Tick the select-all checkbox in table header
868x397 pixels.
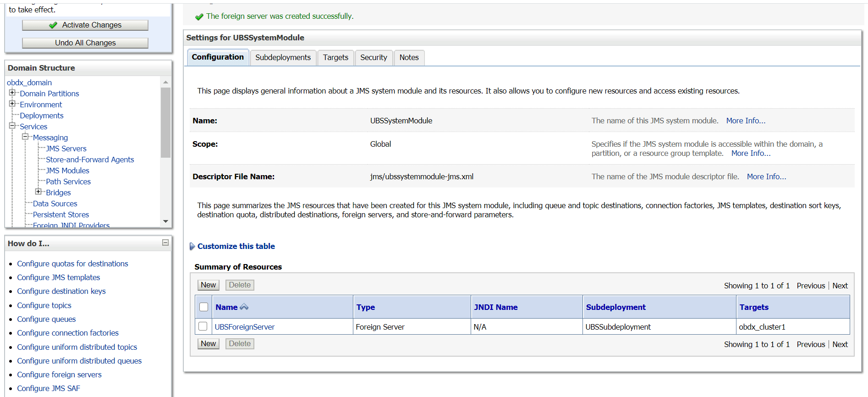click(x=204, y=307)
